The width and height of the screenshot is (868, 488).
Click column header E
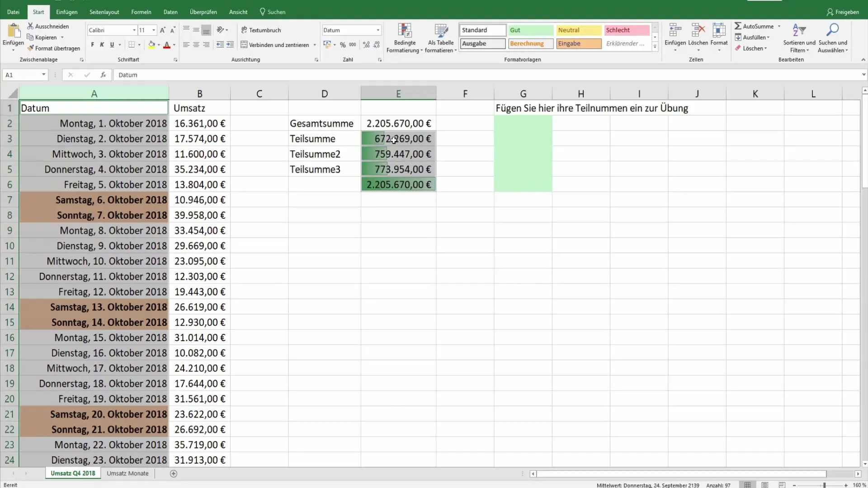[x=398, y=94]
